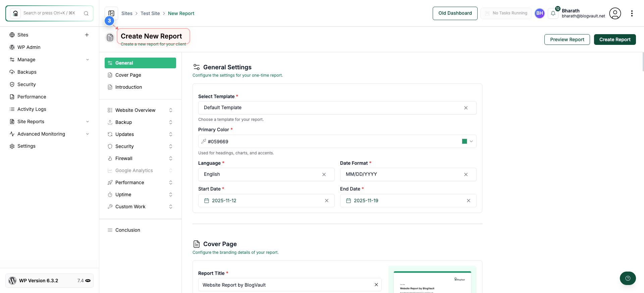Screen dimensions: 644x293
Task: Toggle the Website Overview section
Action: tap(171, 110)
